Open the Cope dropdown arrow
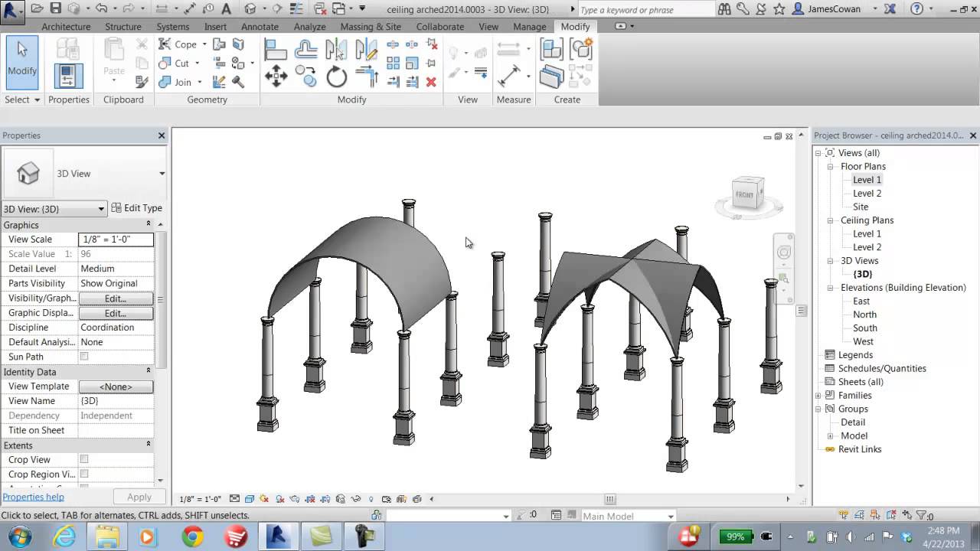This screenshot has height=551, width=980. pos(204,44)
